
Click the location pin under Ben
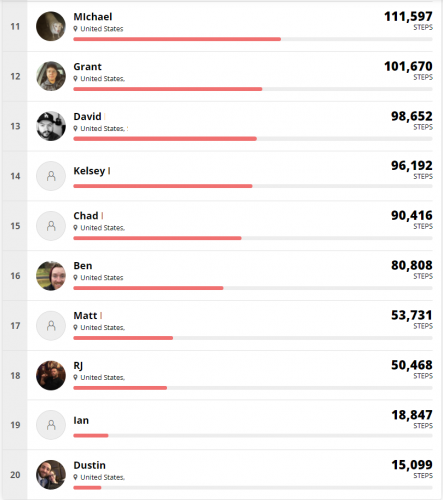[76, 278]
